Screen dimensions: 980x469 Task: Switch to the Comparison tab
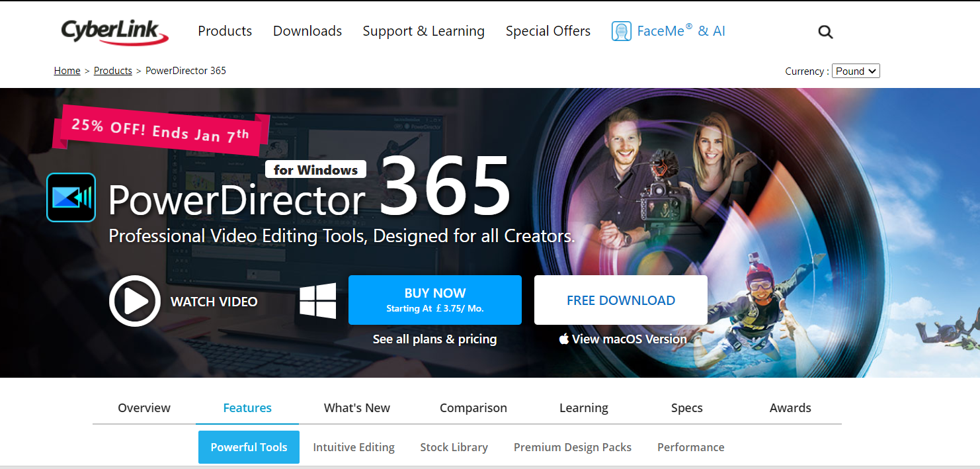coord(473,408)
